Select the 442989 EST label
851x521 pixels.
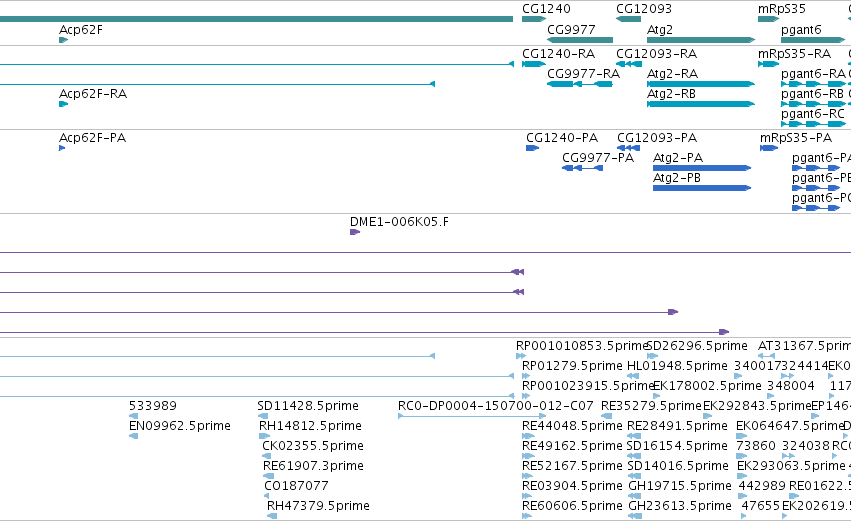coord(762,486)
